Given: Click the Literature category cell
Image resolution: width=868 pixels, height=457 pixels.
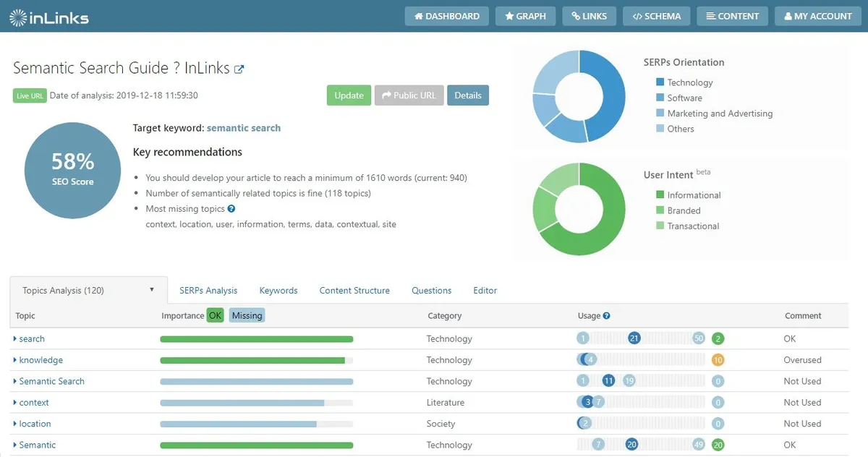Looking at the screenshot, I should pos(446,403).
